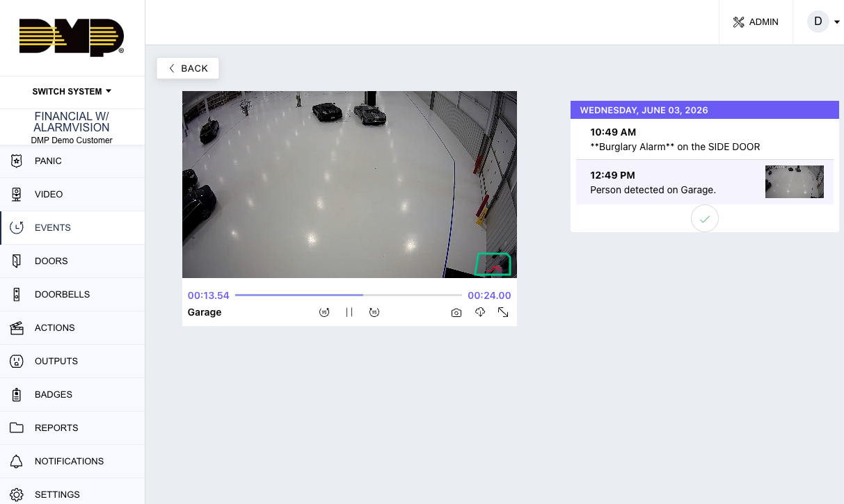
Task: Go to Doors menu item
Action: 72,261
